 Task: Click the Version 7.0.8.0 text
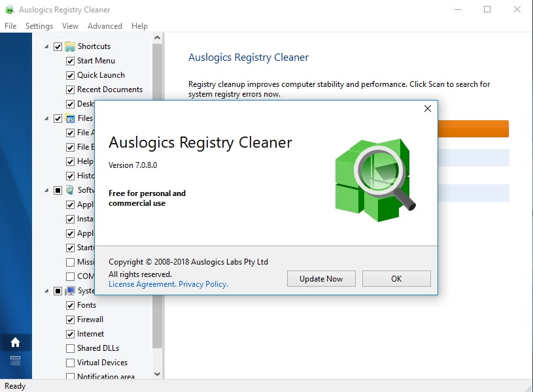click(x=133, y=165)
